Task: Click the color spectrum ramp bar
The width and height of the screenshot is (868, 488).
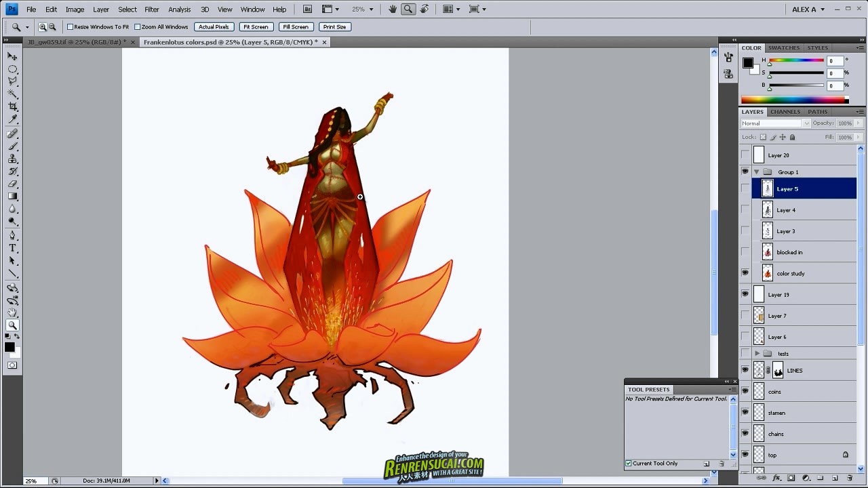Action: click(x=793, y=100)
